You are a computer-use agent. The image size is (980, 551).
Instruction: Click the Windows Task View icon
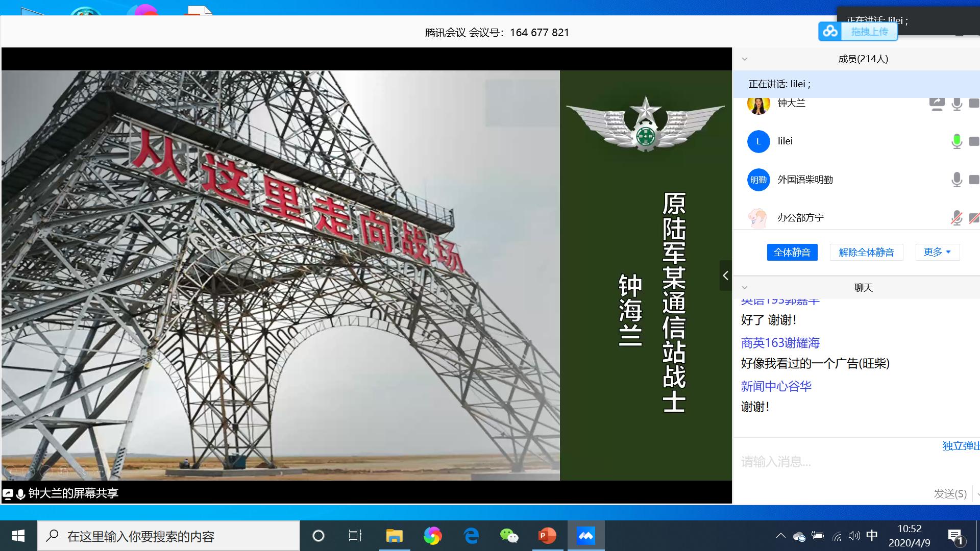point(355,536)
